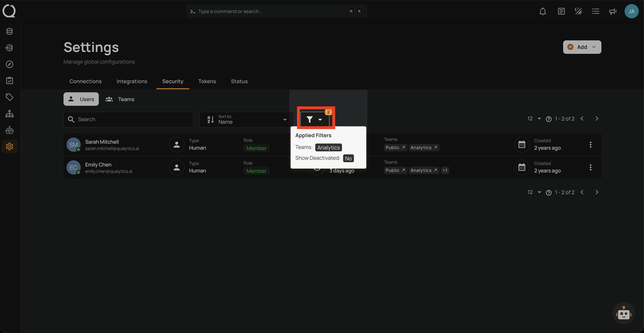Click the magic wand slash icon
This screenshot has width=644, height=333.
[578, 11]
